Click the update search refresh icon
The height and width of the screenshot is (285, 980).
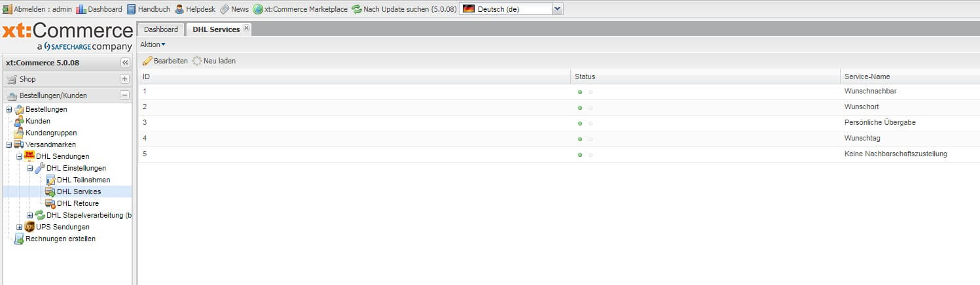point(357,9)
